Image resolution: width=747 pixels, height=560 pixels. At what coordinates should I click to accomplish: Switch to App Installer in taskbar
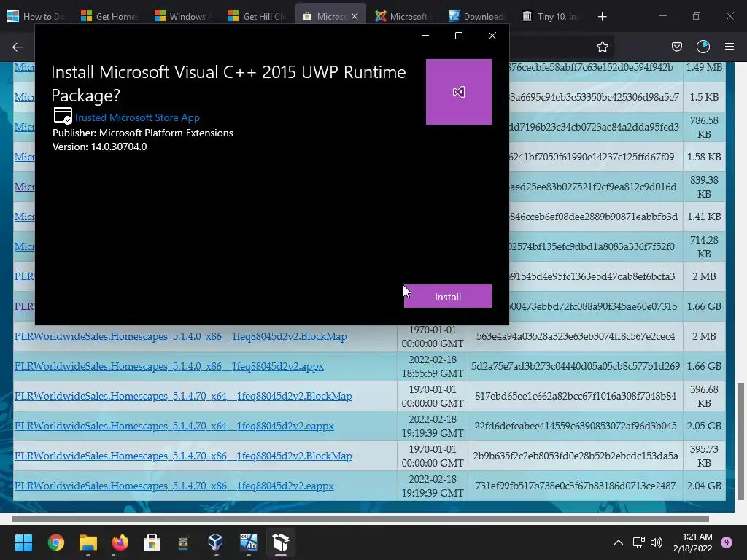click(281, 542)
